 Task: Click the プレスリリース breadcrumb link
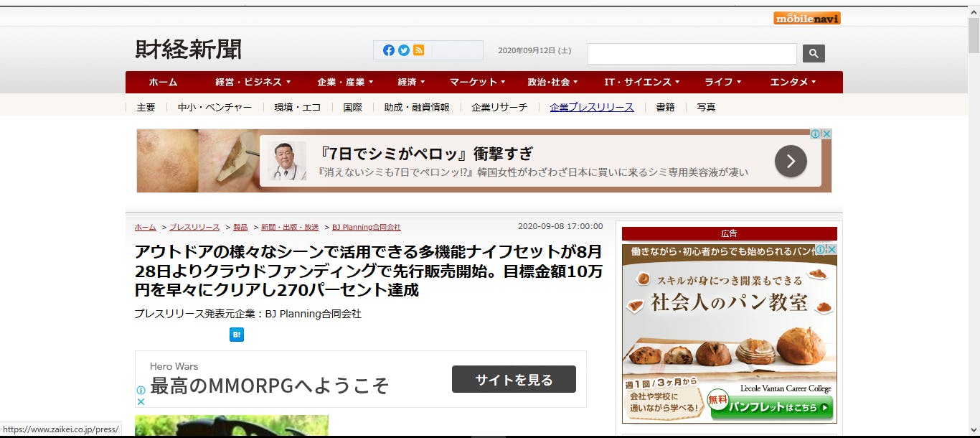(194, 227)
